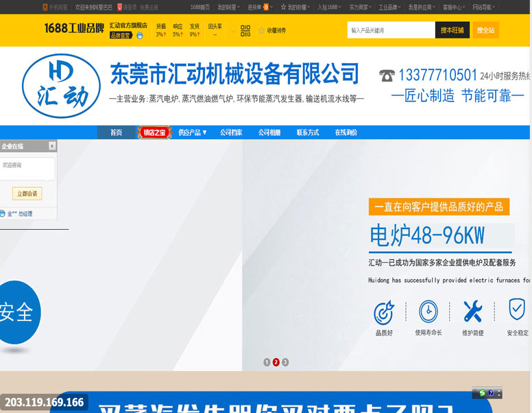This screenshot has width=532, height=413.
Task: Switch to banner slide 1 dot
Action: (267, 362)
